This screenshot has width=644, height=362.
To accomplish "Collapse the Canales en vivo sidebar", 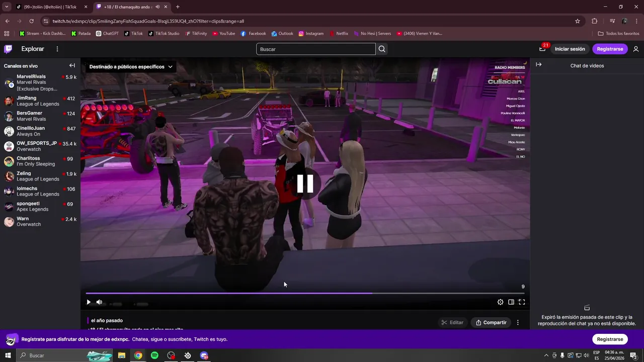I will tap(72, 65).
